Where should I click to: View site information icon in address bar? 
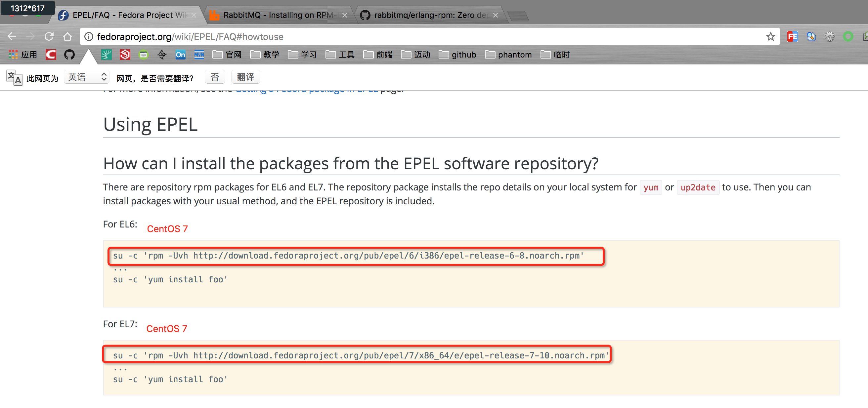coord(89,36)
